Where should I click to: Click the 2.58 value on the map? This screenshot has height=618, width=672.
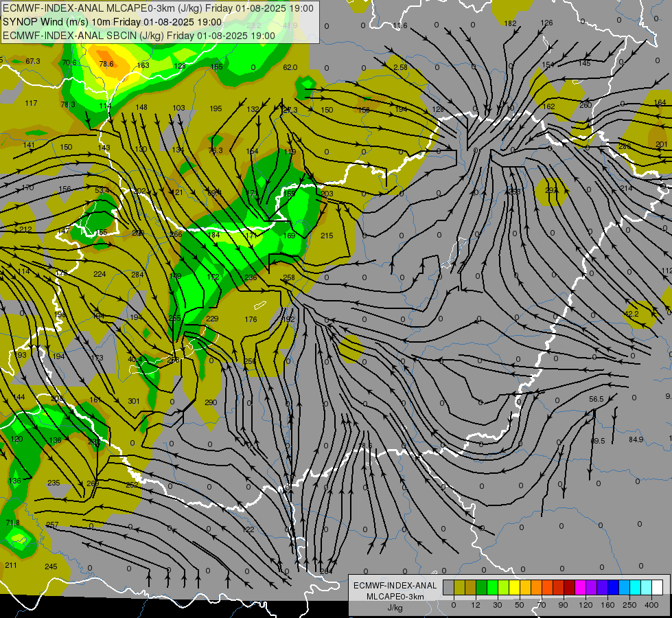click(400, 67)
